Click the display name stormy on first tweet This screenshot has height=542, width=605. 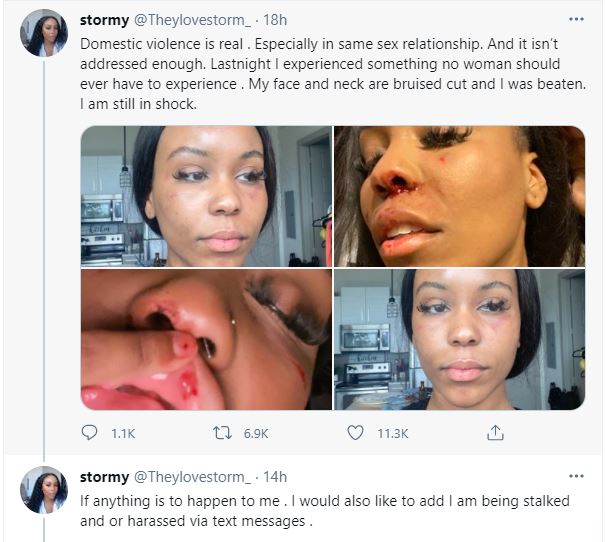coord(104,20)
